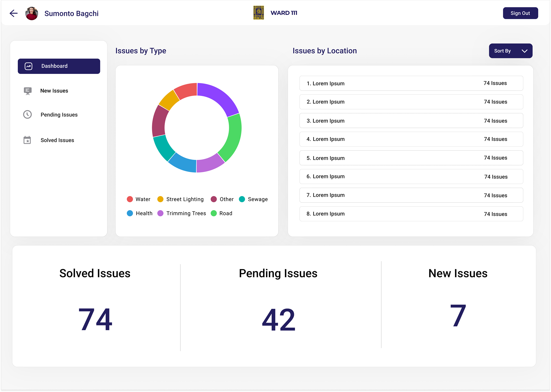Click the WARD 111 title text
Viewport: 551px width, 392px height.
[284, 13]
